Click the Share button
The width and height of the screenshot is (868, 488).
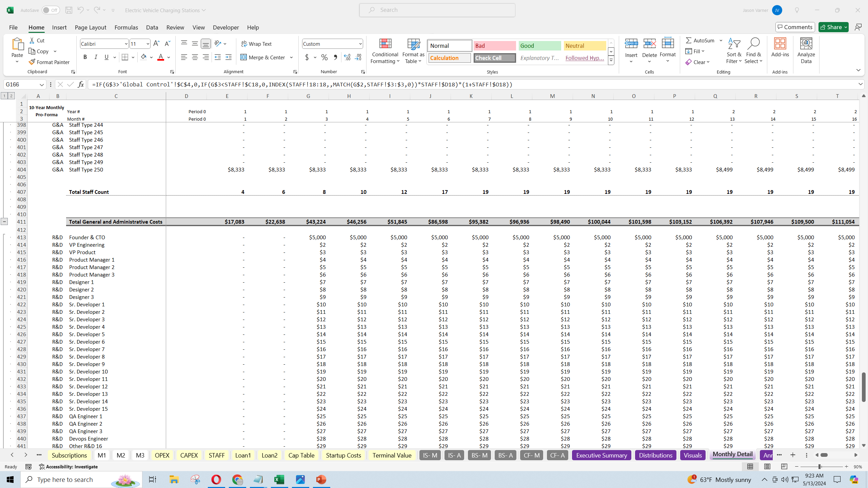[833, 27]
